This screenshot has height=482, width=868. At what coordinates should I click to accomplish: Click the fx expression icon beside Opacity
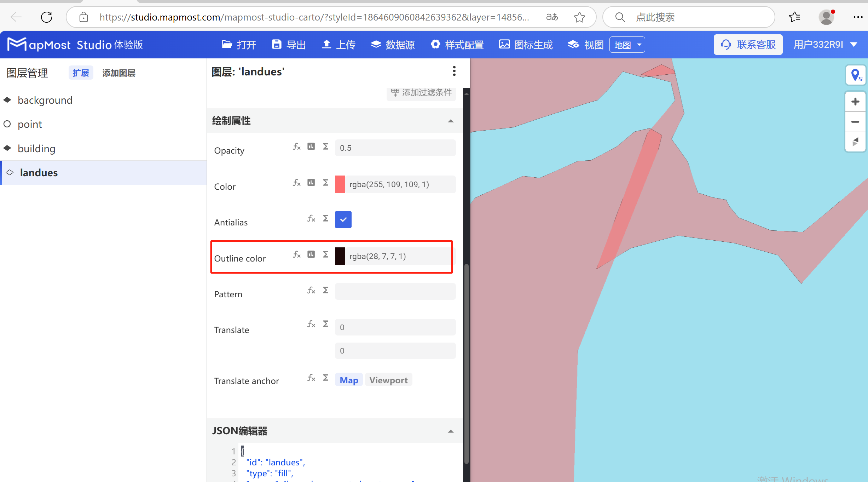point(296,147)
